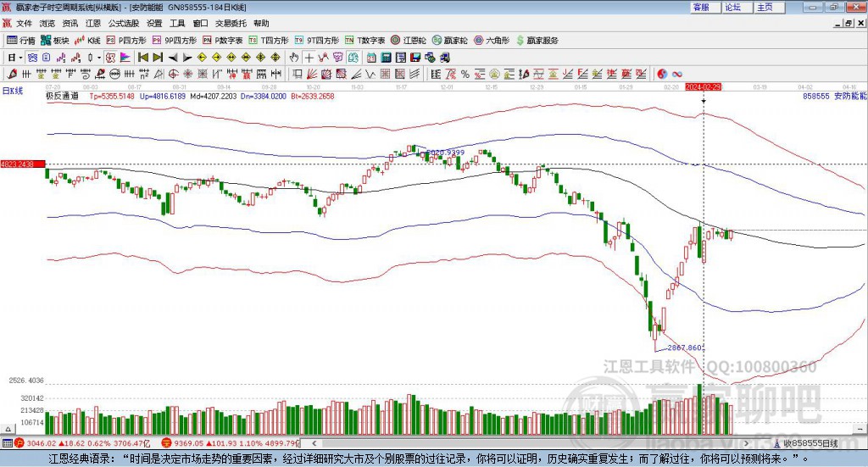Open the 公式选股 menu

124,23
